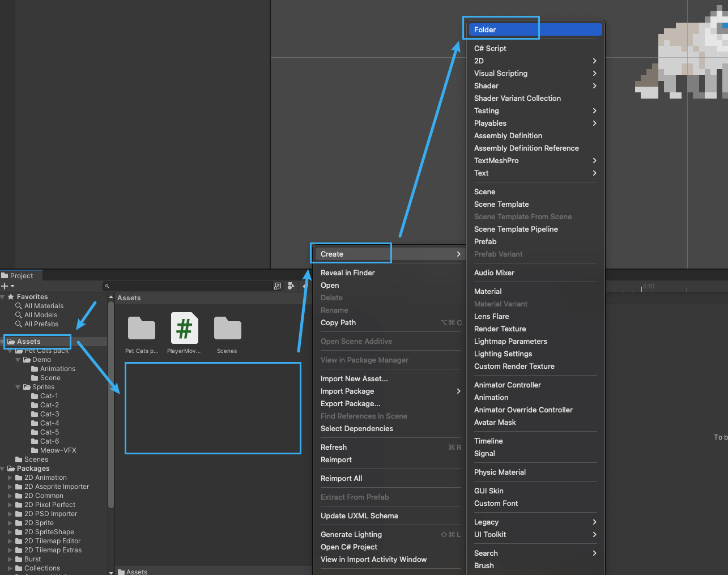Select C# Script from the Create submenu

[x=490, y=48]
